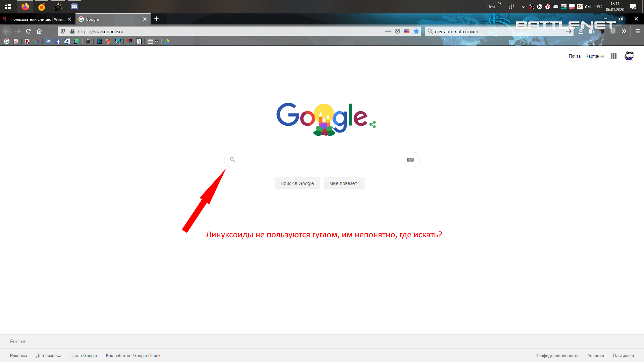
Task: Open the boxed 'b' bookmark
Action: pyautogui.click(x=139, y=41)
